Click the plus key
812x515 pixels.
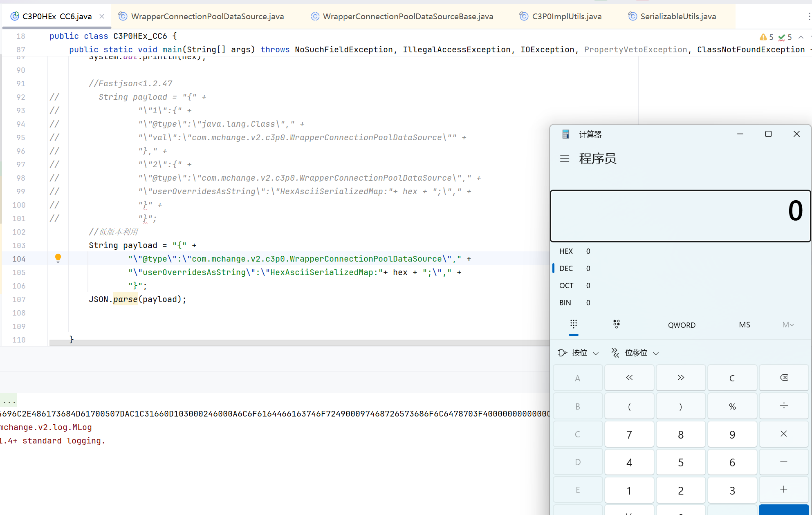(x=784, y=490)
